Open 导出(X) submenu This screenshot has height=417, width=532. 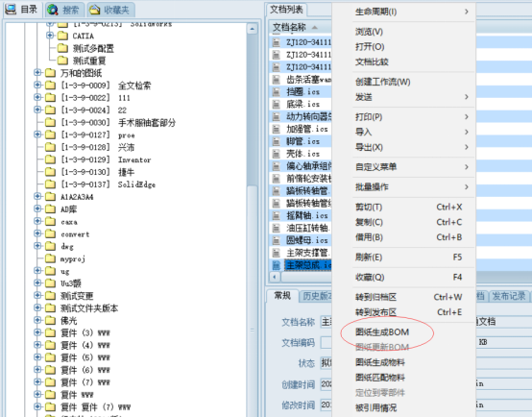tap(369, 147)
